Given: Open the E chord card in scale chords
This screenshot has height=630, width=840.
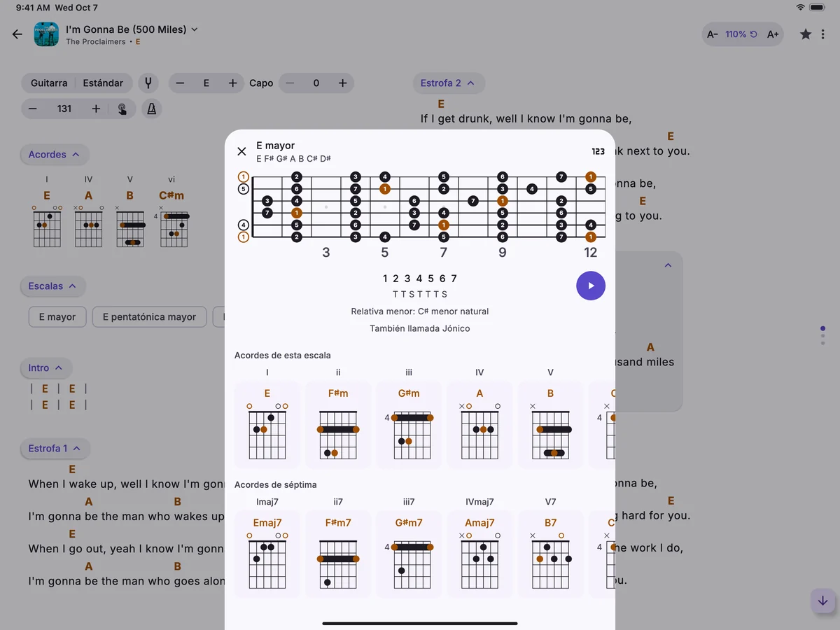Looking at the screenshot, I should pyautogui.click(x=267, y=424).
